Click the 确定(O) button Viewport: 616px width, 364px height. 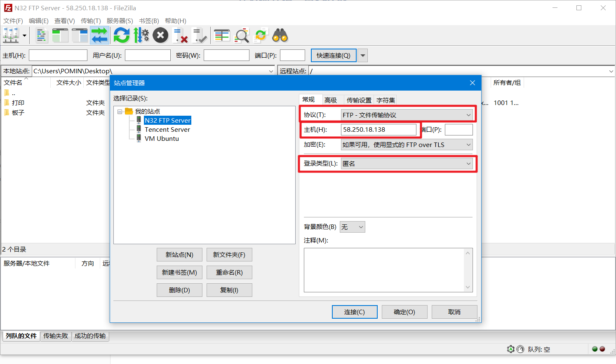point(404,312)
